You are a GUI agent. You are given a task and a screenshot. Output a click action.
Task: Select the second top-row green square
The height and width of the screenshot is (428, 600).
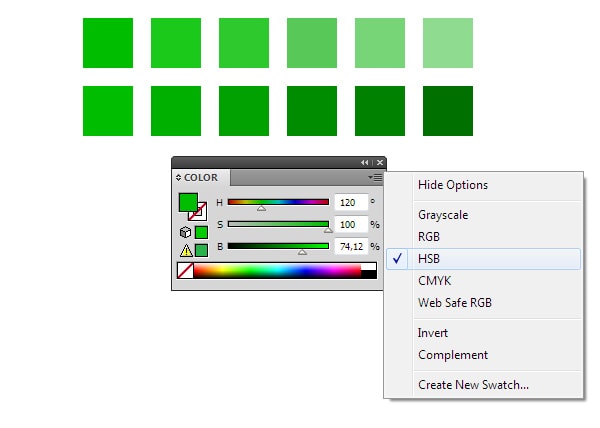point(176,43)
